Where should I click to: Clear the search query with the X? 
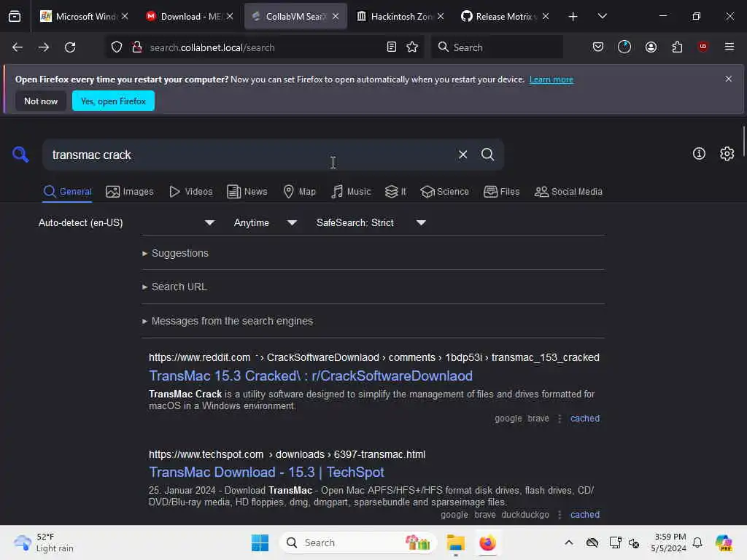point(462,155)
